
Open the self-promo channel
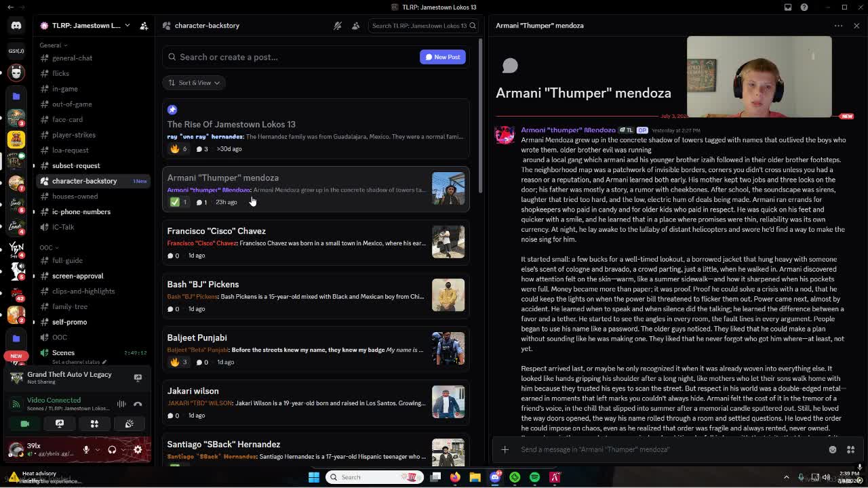point(94,322)
